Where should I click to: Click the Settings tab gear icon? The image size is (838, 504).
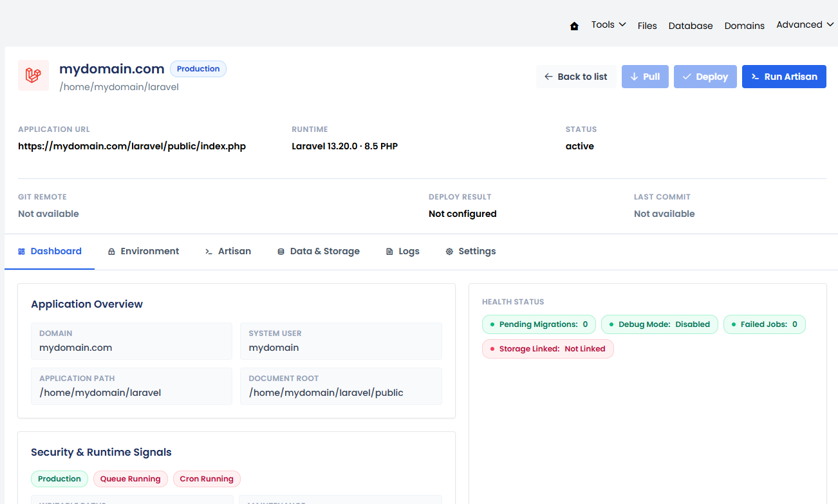[449, 252]
